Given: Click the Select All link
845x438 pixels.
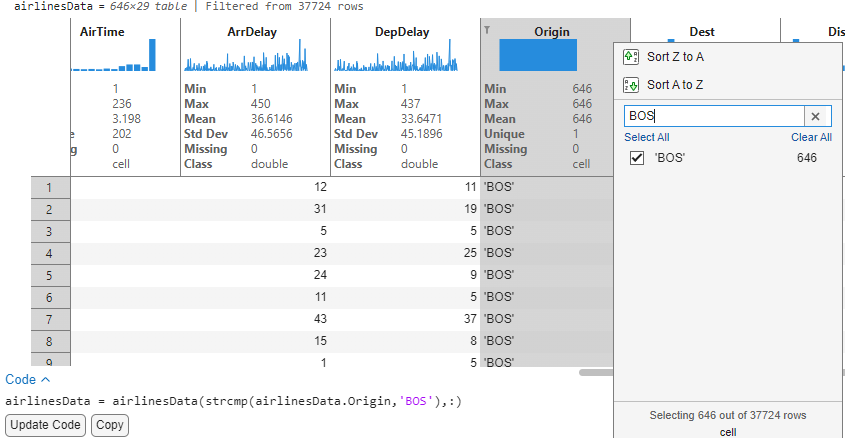Looking at the screenshot, I should (x=647, y=137).
